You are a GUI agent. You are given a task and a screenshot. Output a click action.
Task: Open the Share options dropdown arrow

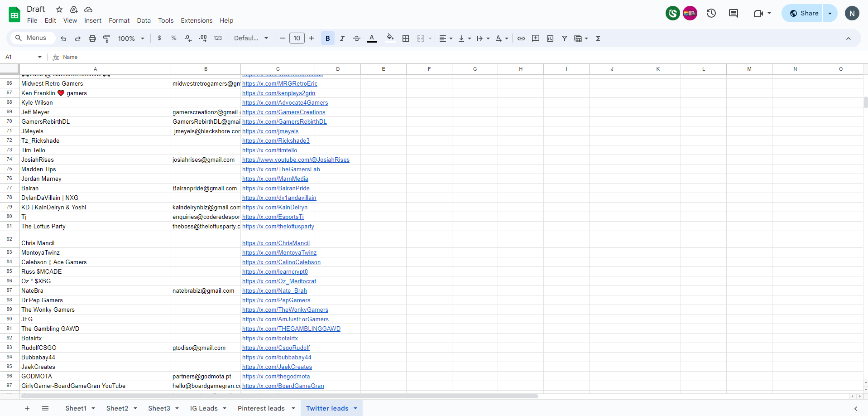point(830,13)
